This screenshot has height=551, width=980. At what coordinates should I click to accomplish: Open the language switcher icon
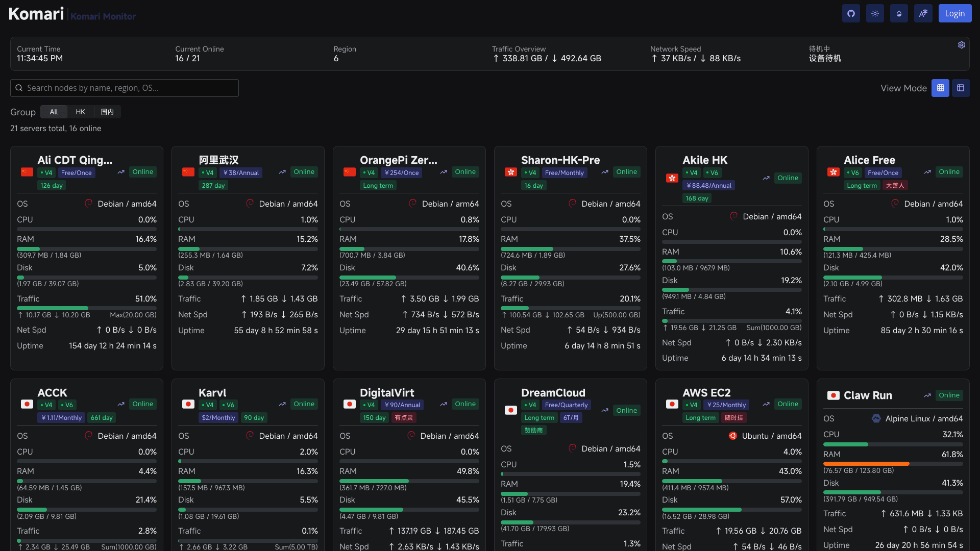pos(923,13)
